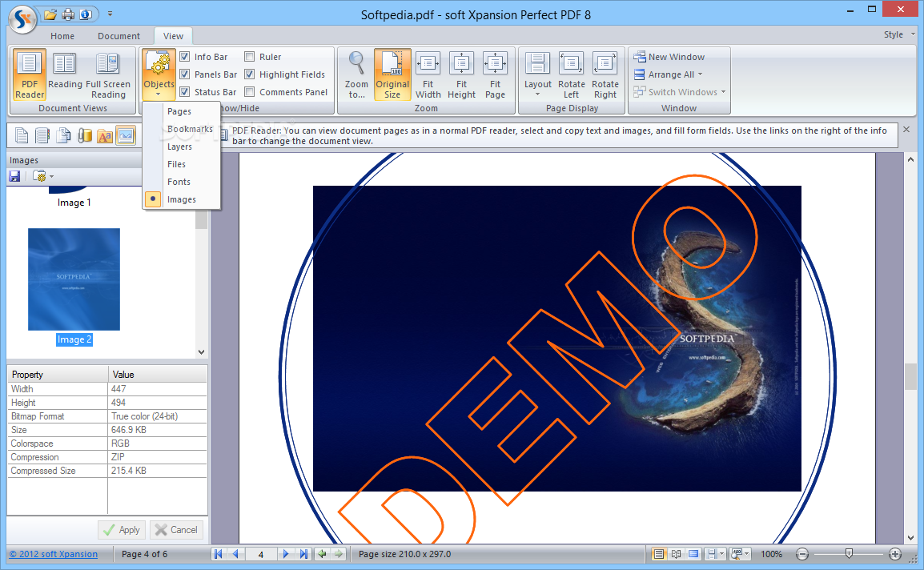Show the Images panel icon in panels bar
Image resolution: width=924 pixels, height=570 pixels.
(126, 135)
